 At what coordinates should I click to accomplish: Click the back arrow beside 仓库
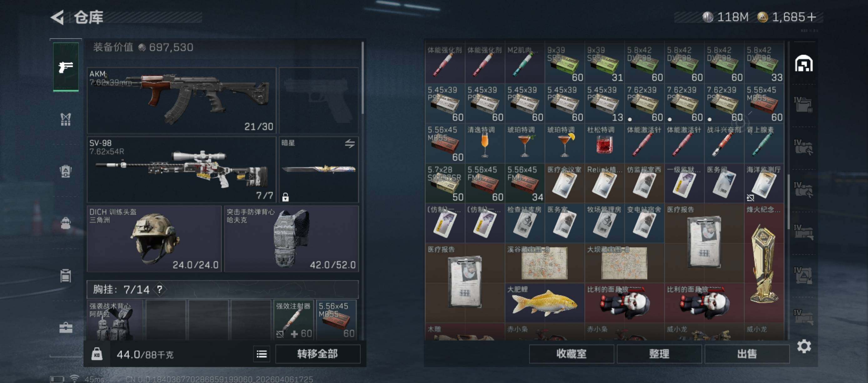[x=58, y=17]
